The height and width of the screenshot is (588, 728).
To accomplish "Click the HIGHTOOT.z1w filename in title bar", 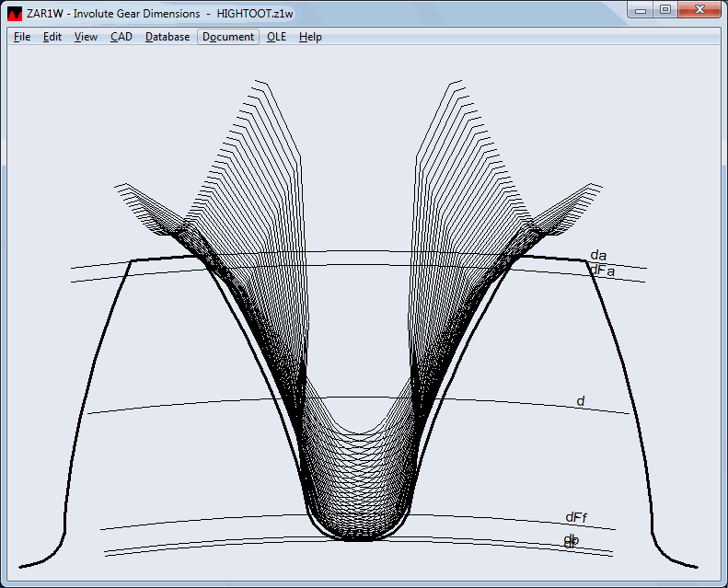I will pyautogui.click(x=255, y=14).
